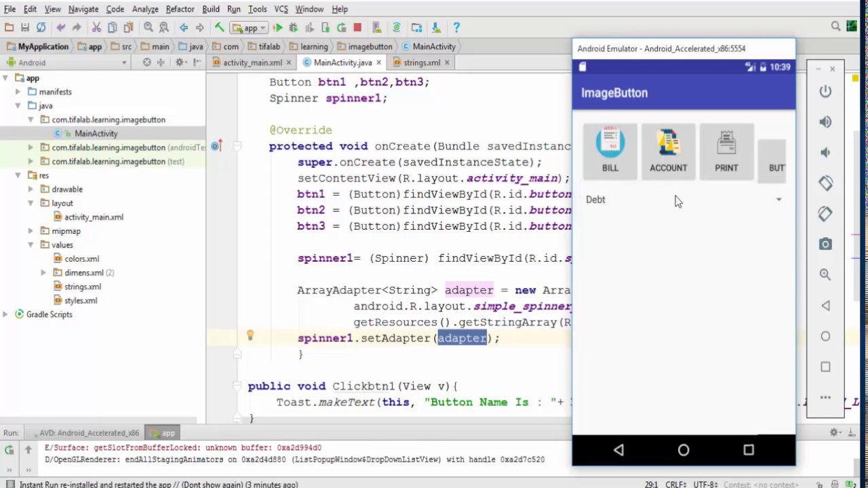Image resolution: width=868 pixels, height=488 pixels.
Task: Open the Build menu
Action: tap(211, 9)
